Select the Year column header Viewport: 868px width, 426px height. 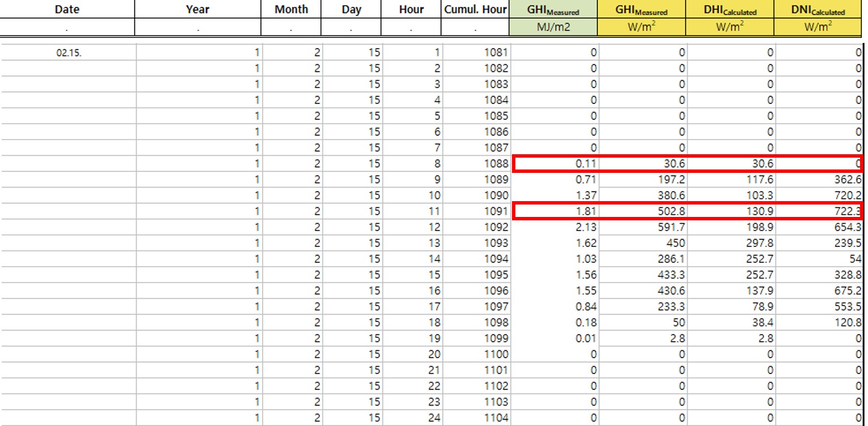coord(197,10)
